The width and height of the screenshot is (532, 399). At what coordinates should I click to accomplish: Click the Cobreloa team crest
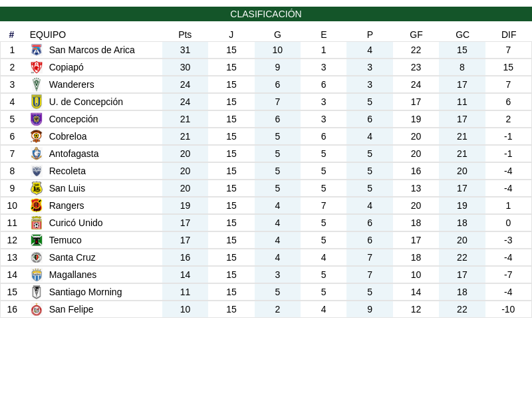click(x=37, y=136)
